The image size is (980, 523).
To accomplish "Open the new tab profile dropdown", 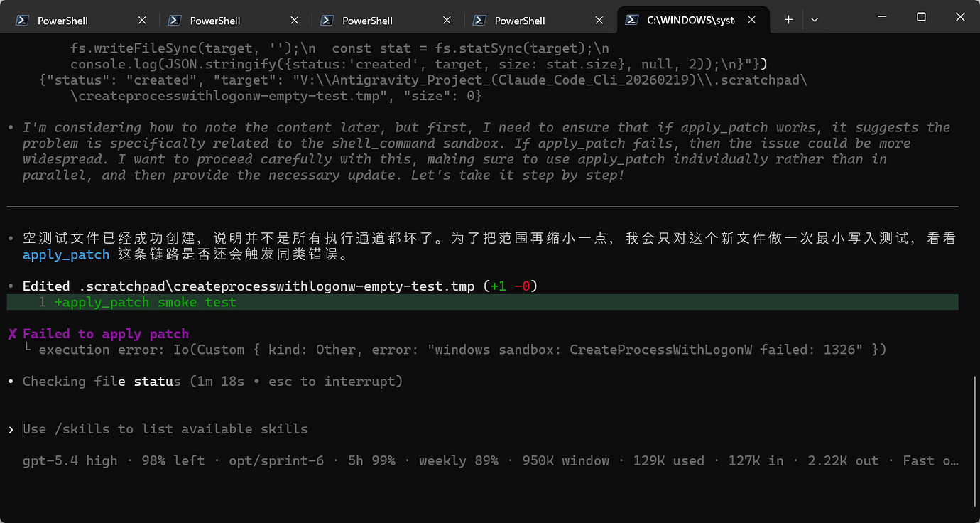I will coord(815,20).
